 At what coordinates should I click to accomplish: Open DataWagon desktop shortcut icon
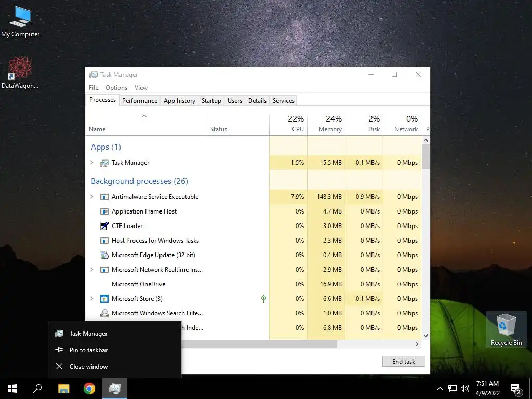tap(20, 73)
